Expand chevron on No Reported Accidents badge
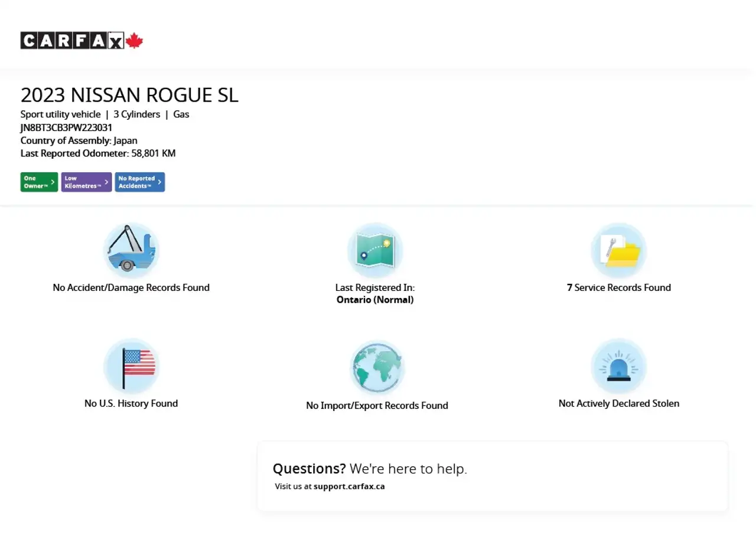 159,182
